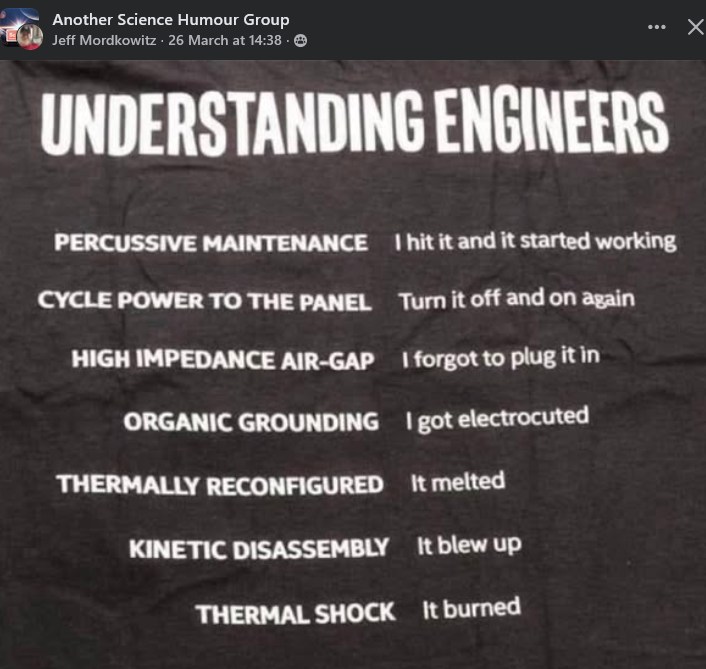This screenshot has height=669, width=706.
Task: Click the group privacy audience icon
Action: pyautogui.click(x=300, y=41)
